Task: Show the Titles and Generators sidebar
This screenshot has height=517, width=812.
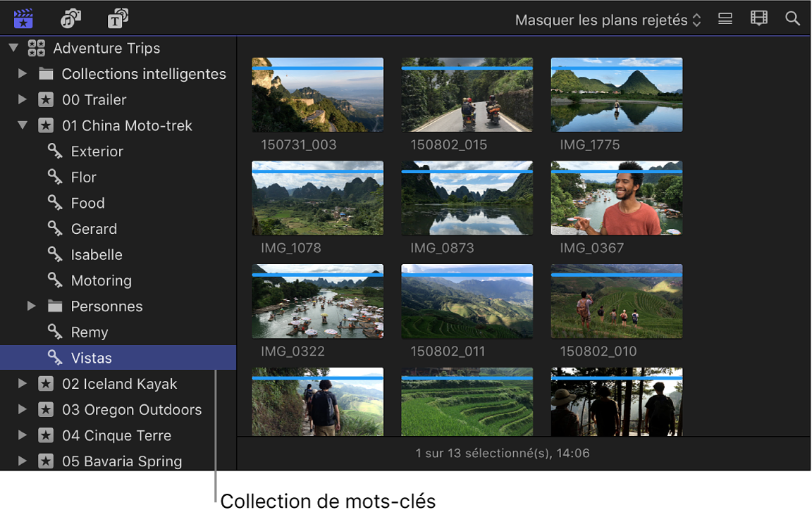Action: [x=118, y=18]
